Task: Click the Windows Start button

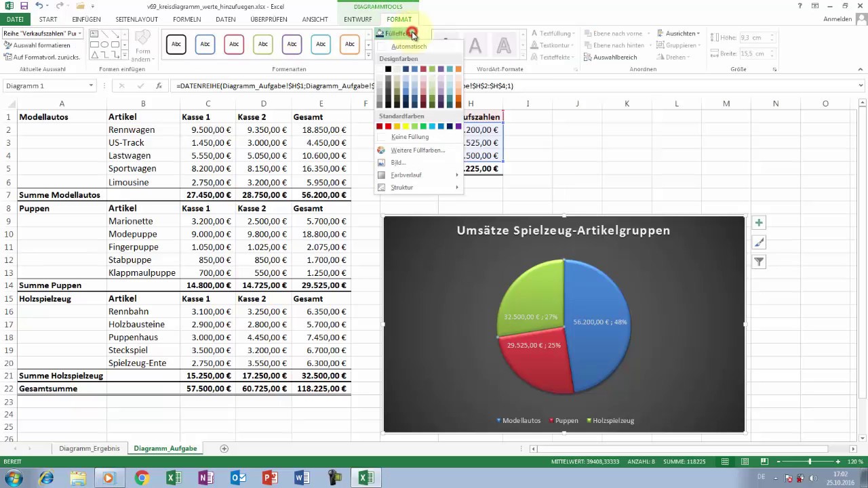Action: click(14, 478)
